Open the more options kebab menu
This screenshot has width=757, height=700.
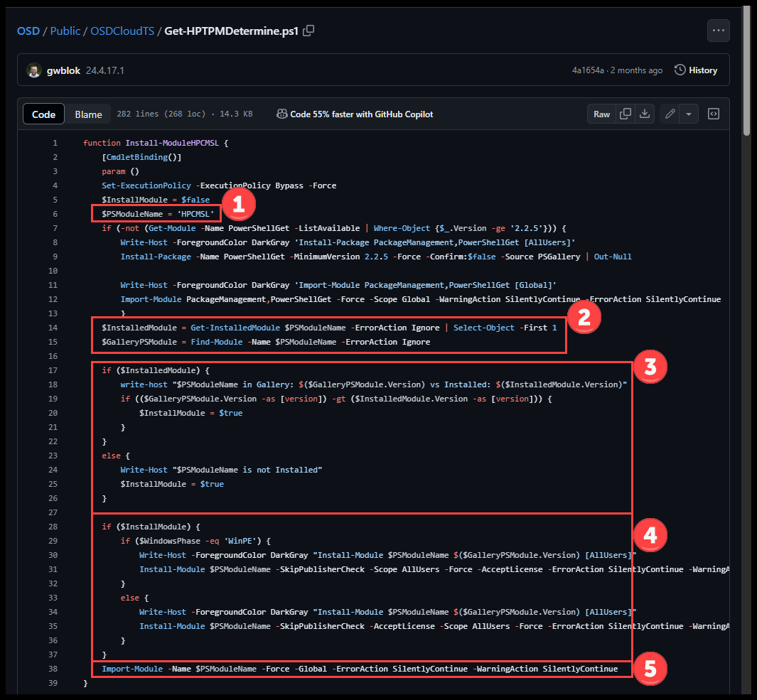point(717,30)
